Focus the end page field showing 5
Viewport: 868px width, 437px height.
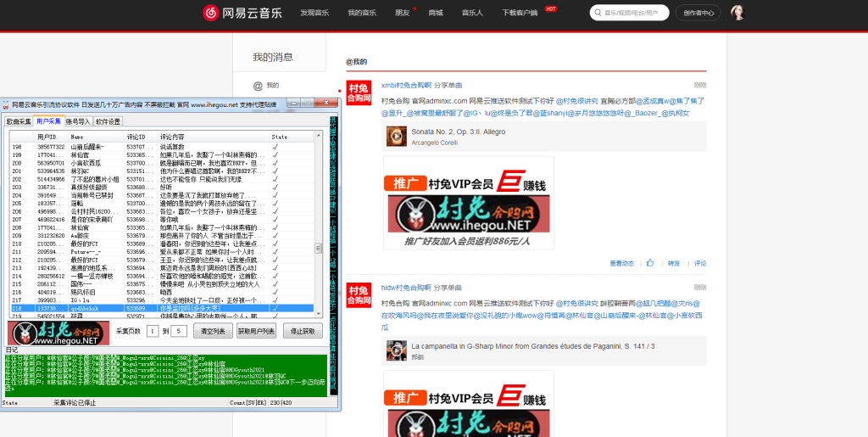[178, 331]
